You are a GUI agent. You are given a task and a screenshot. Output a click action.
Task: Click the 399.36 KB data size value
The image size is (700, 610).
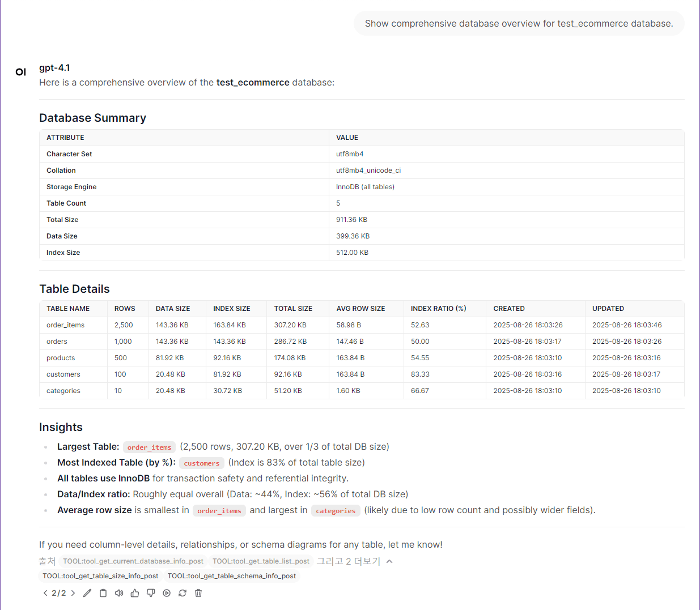point(353,236)
